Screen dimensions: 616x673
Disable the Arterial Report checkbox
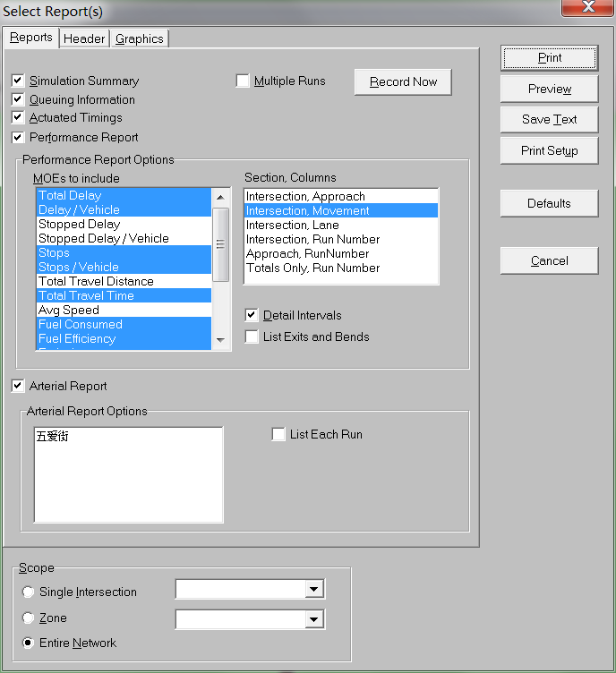click(18, 386)
